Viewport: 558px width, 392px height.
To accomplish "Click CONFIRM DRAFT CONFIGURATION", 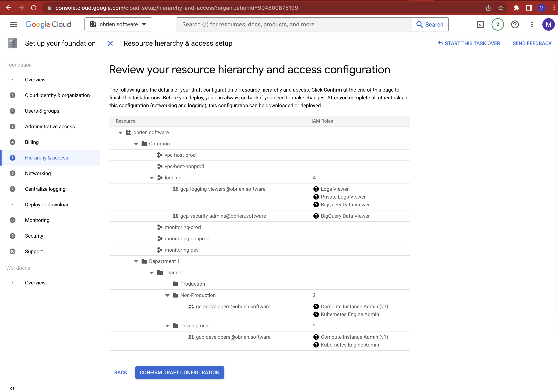I will (x=179, y=372).
